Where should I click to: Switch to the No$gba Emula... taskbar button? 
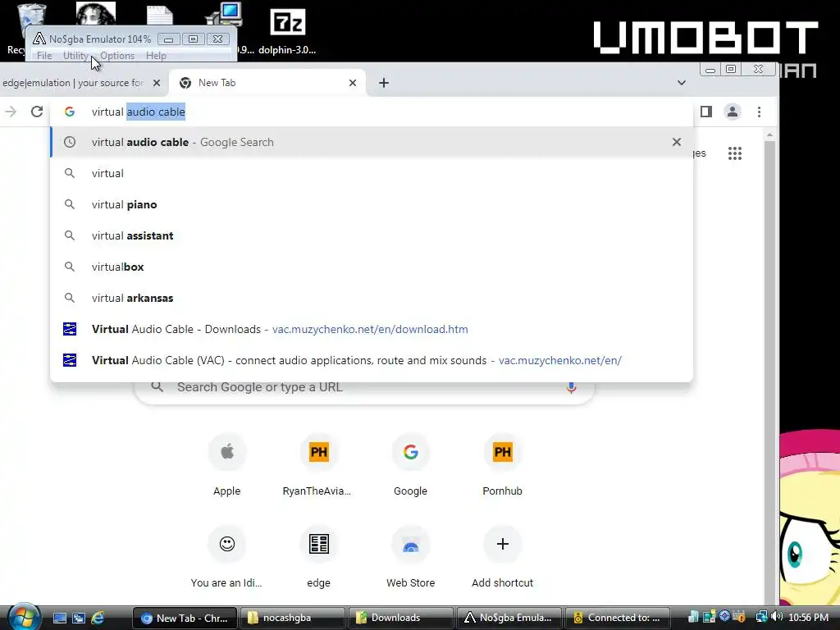click(509, 618)
